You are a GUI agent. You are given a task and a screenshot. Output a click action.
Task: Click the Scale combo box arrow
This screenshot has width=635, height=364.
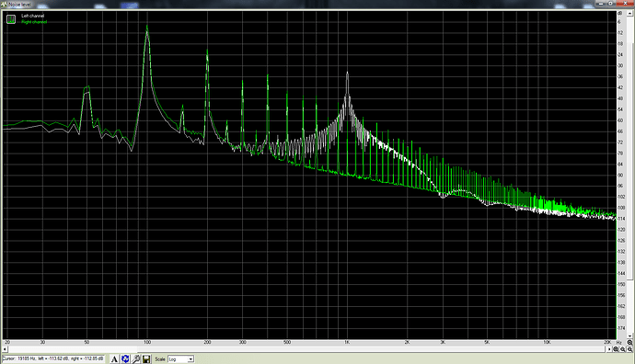[190, 359]
